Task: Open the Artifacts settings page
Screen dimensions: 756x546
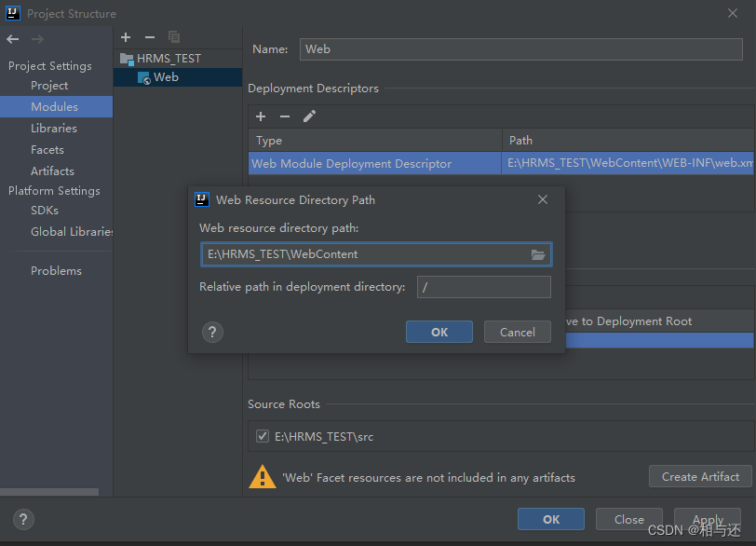Action: click(52, 171)
